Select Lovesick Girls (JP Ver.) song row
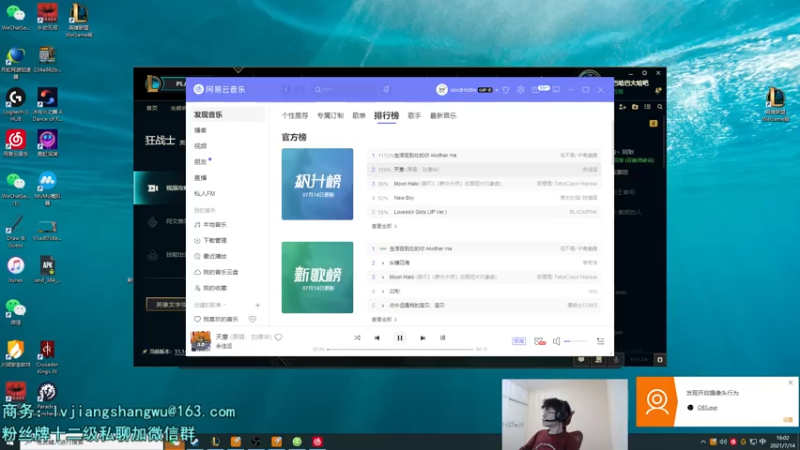 click(484, 212)
